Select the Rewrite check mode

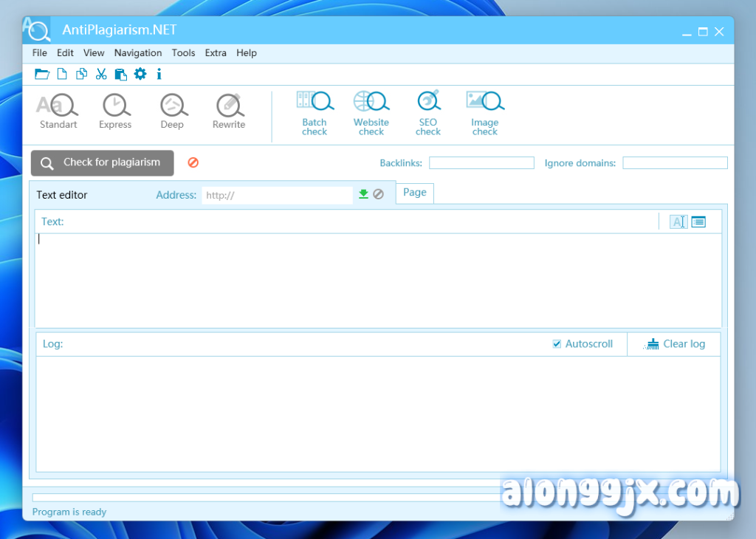tap(228, 111)
